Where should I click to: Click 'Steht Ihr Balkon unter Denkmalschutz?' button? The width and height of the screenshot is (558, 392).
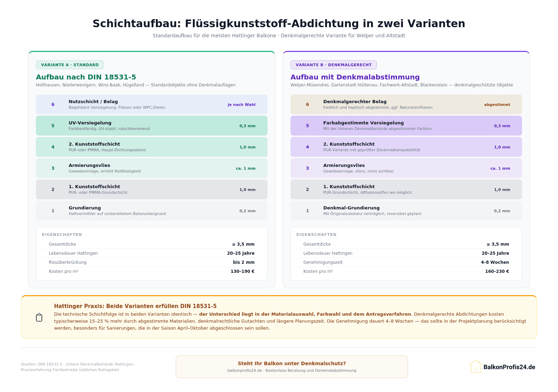[292, 363]
